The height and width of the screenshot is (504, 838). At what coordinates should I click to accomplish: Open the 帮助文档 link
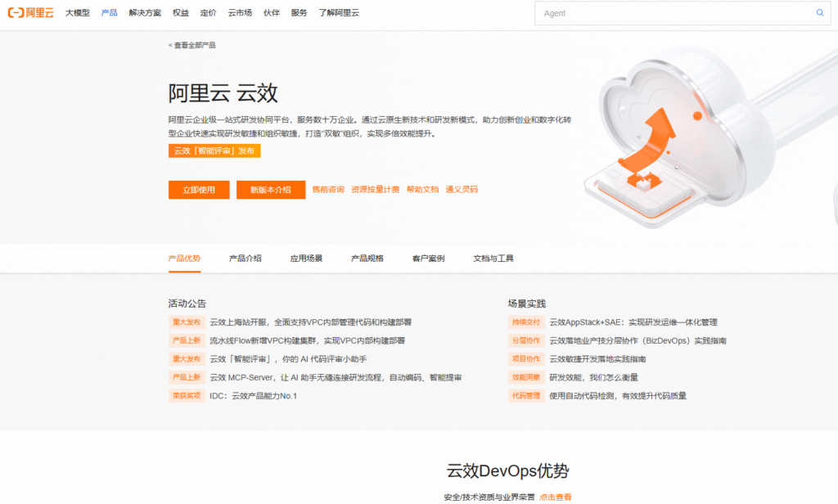(x=421, y=189)
